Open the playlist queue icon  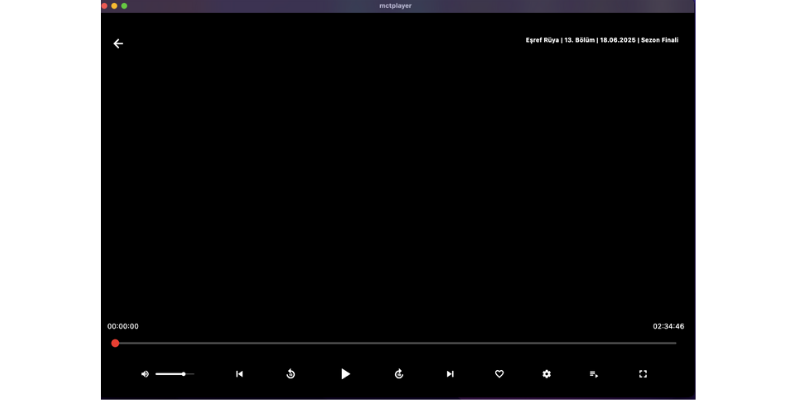tap(594, 374)
